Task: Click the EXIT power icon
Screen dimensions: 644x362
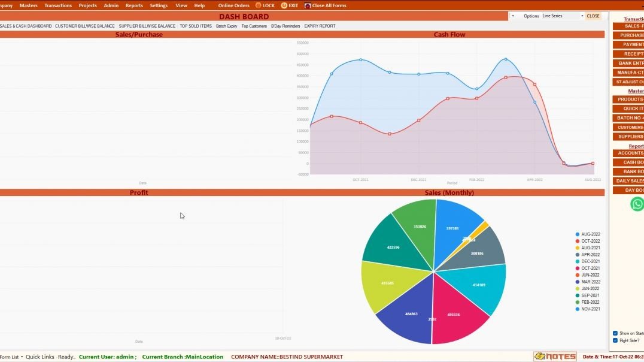Action: pos(284,5)
